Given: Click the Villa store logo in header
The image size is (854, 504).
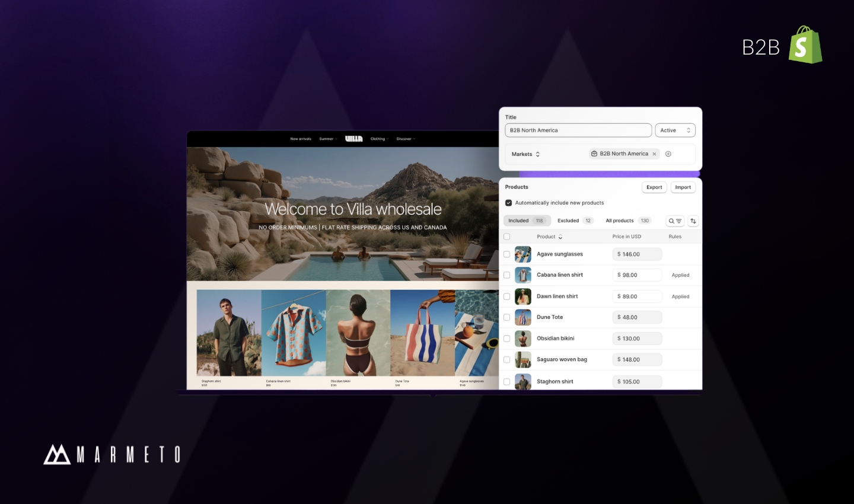Looking at the screenshot, I should pyautogui.click(x=354, y=139).
